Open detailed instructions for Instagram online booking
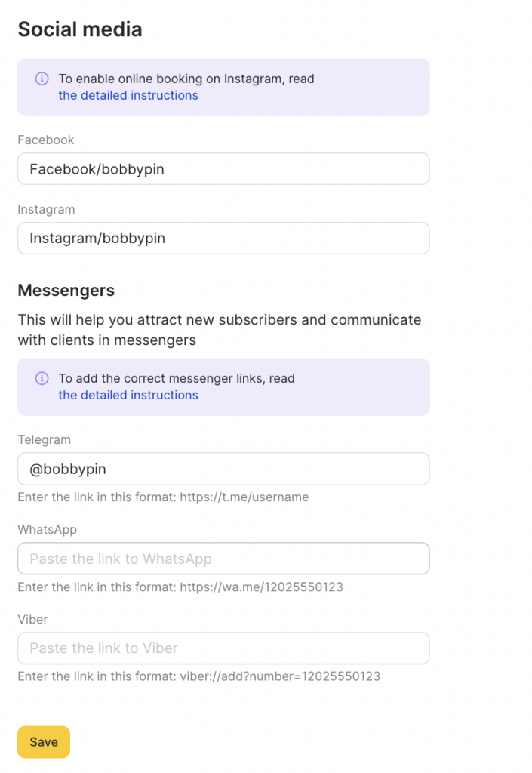532x773 pixels. click(128, 95)
